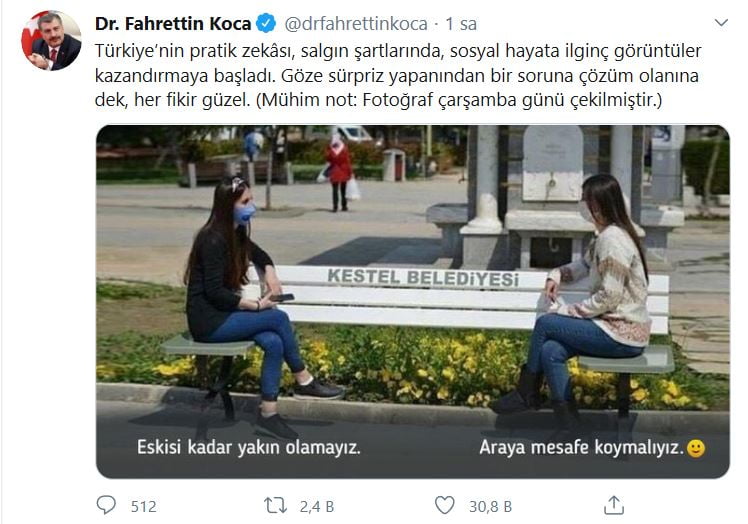This screenshot has height=524, width=748.
Task: Click the smiley emoji in the image caption
Action: (x=696, y=448)
